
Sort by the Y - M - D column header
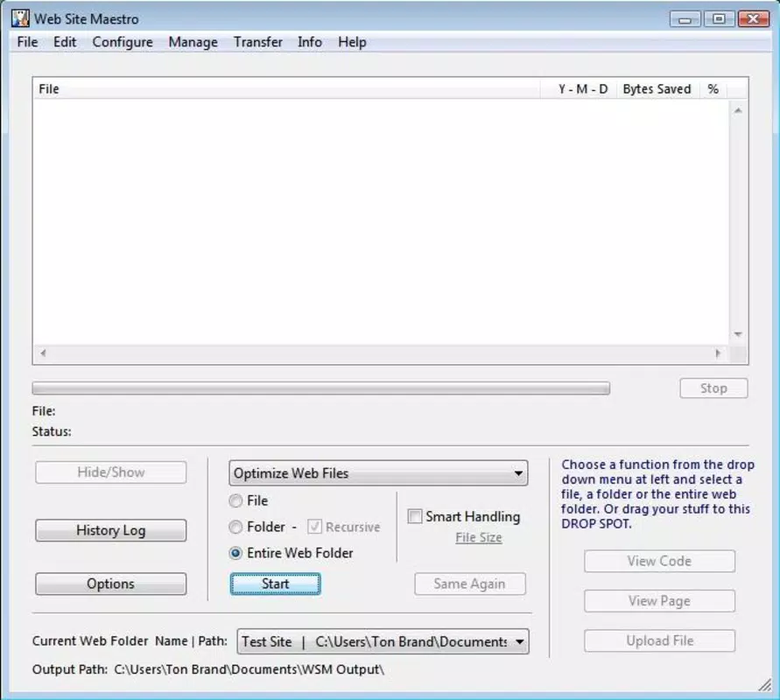[x=578, y=89]
